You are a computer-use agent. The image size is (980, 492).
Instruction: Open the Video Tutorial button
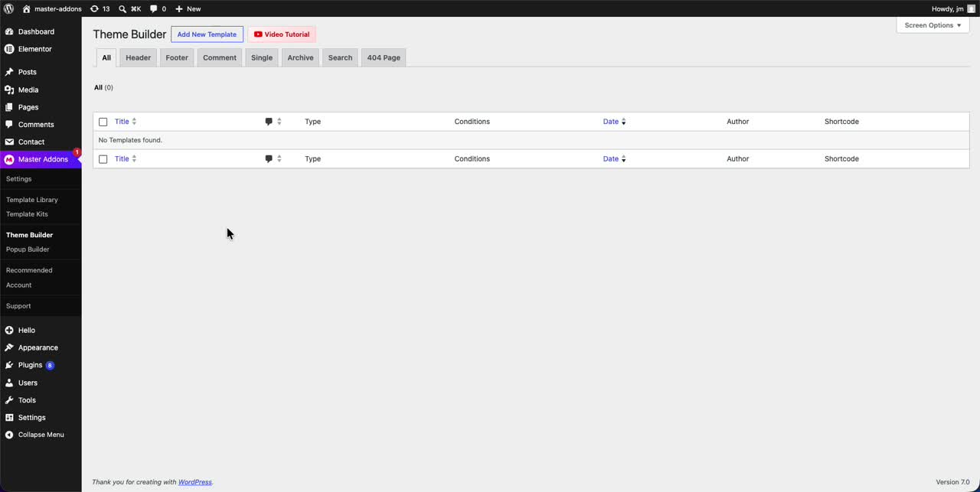(x=282, y=34)
